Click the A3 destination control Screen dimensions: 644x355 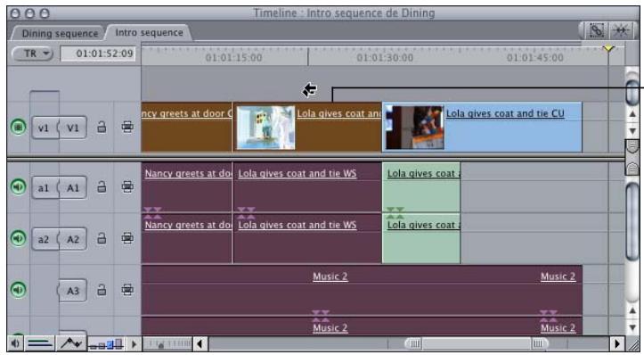[73, 291]
